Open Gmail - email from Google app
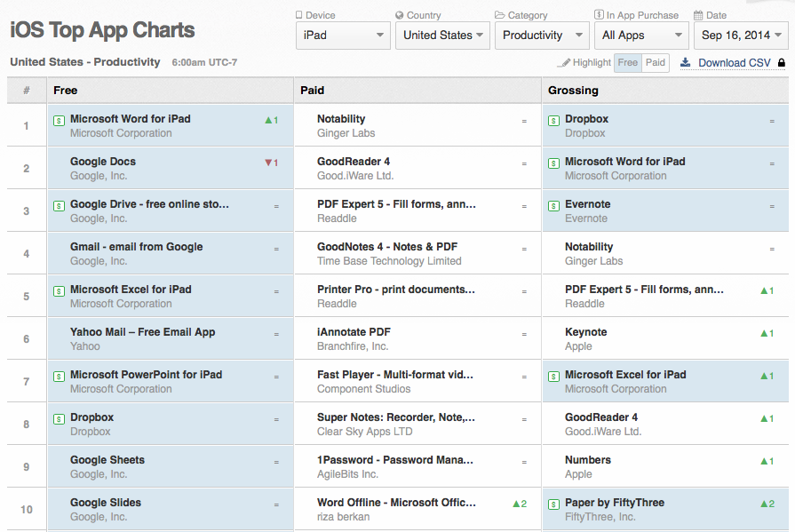This screenshot has width=795, height=532. pyautogui.click(x=137, y=247)
